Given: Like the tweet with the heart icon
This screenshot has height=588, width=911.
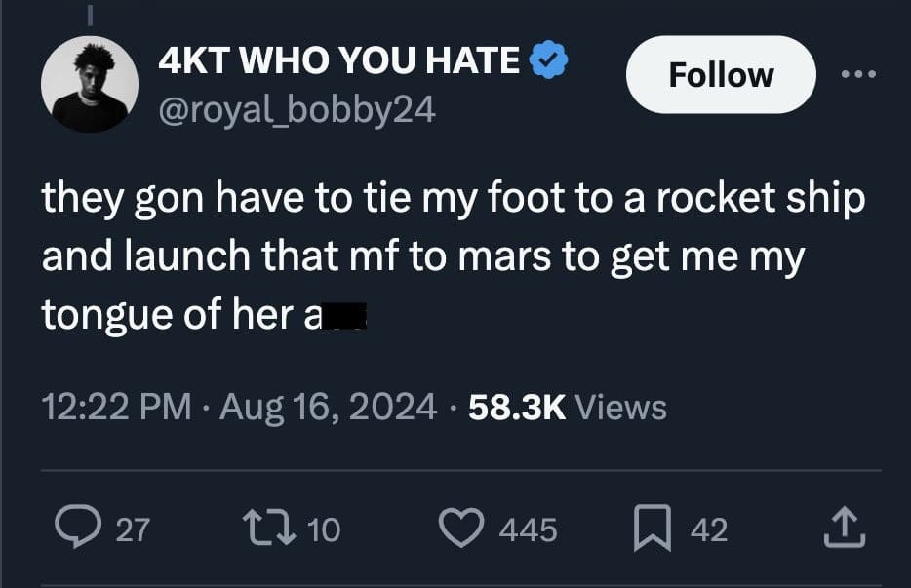Looking at the screenshot, I should [x=461, y=529].
